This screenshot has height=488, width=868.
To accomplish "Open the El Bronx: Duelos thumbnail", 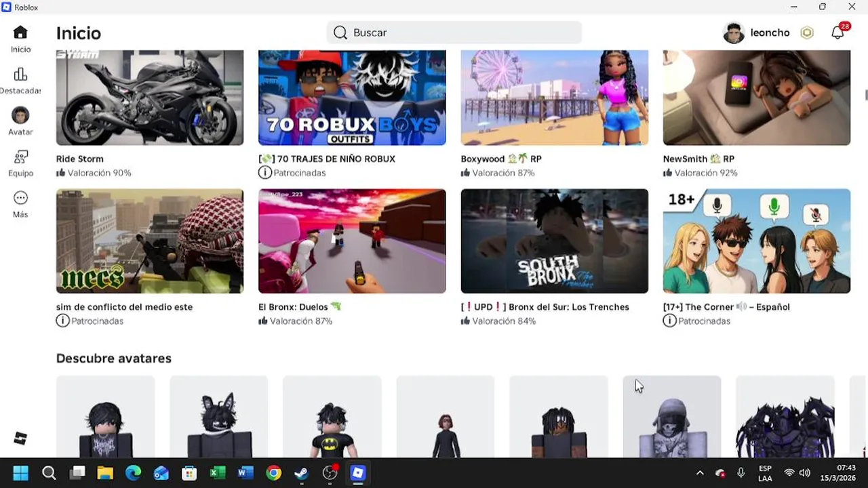I will (x=352, y=241).
